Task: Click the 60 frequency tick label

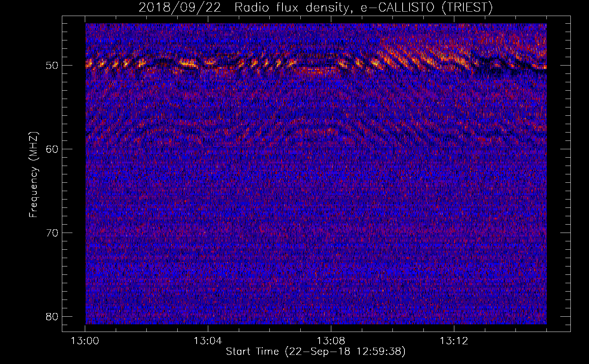Action: (x=53, y=149)
